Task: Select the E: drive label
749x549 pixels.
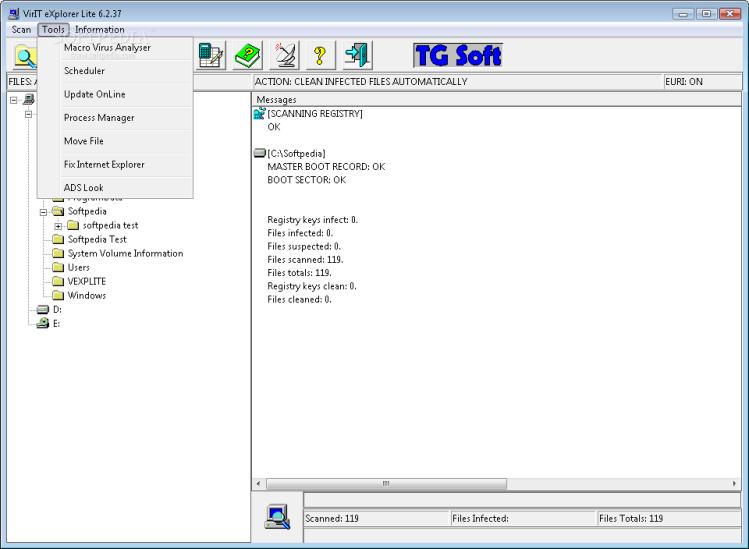Action: [56, 323]
